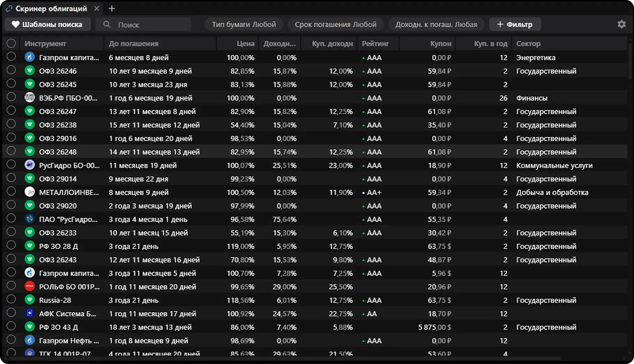Close the Скринер облигаций tab

tap(97, 8)
